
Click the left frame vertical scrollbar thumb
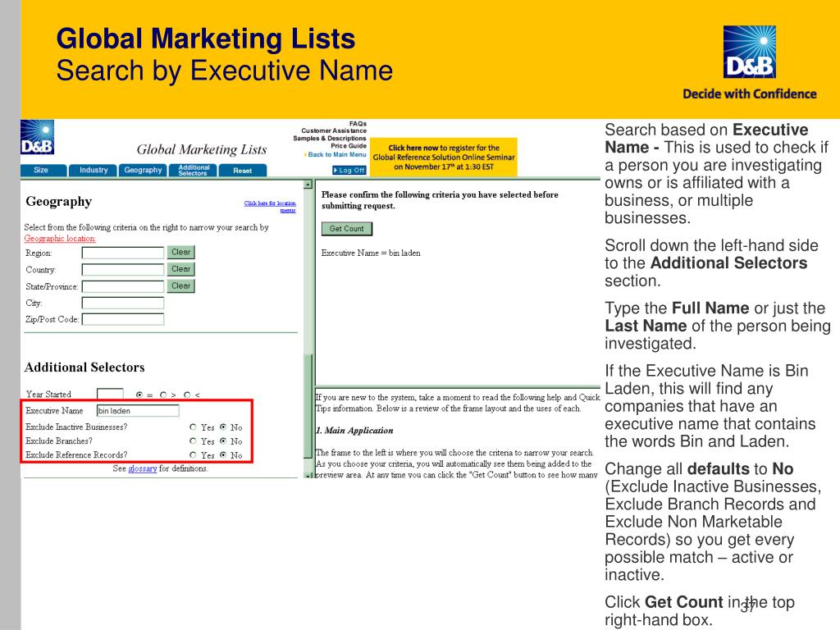point(308,405)
